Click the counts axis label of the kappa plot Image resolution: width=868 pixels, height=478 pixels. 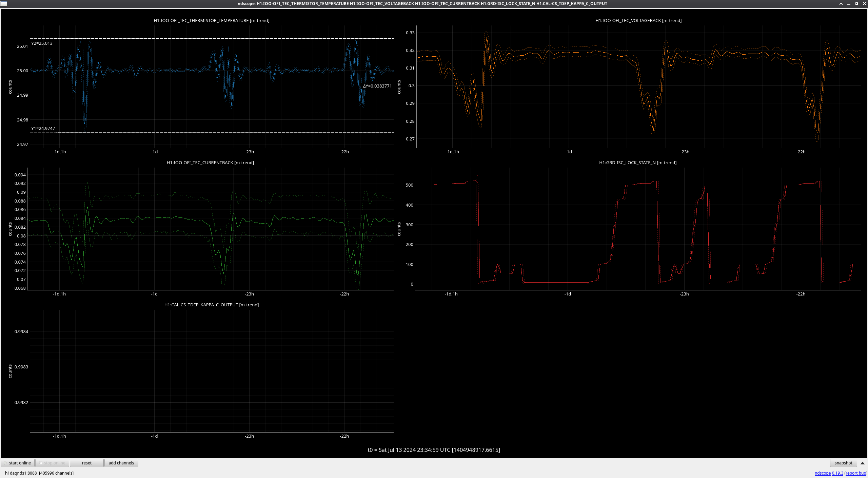[10, 371]
